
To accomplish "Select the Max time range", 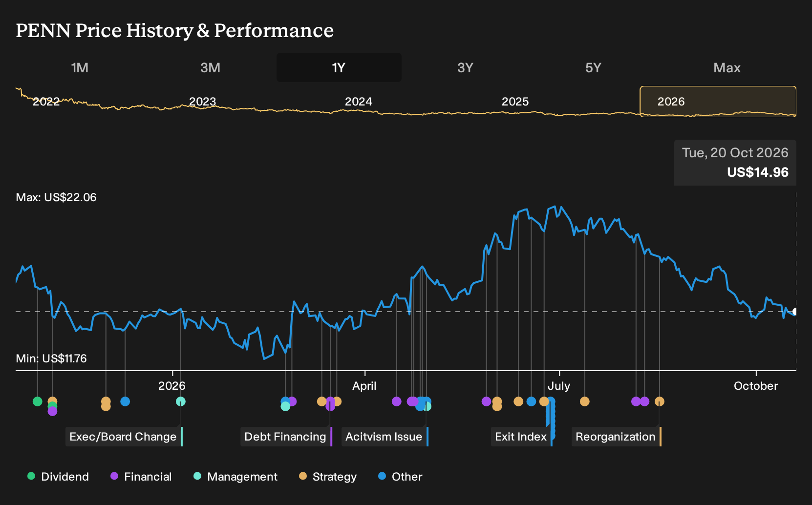I will click(x=727, y=67).
